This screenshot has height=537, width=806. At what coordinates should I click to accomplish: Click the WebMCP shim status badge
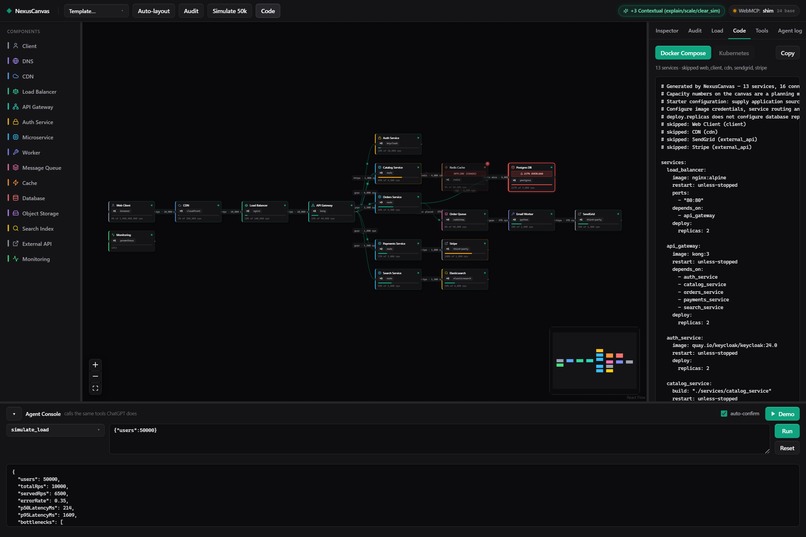[x=764, y=11]
